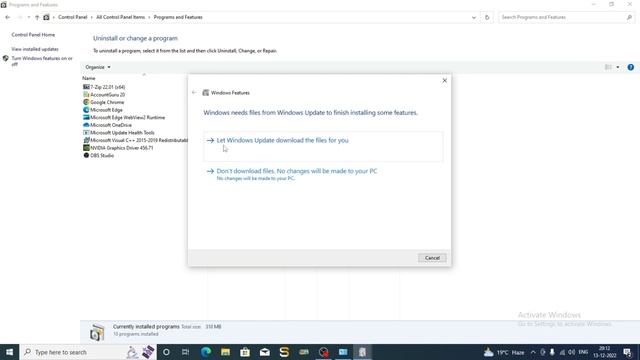
Task: Select OBS Studio in program list
Action: point(102,156)
